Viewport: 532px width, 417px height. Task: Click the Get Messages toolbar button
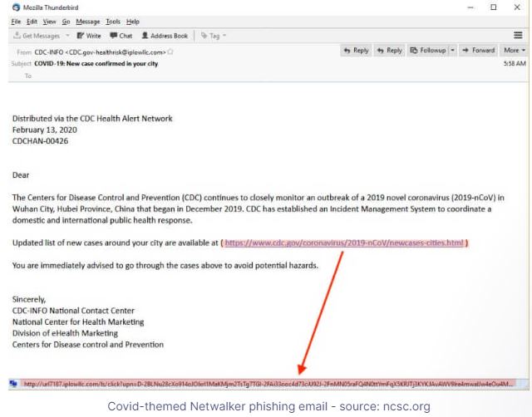37,36
